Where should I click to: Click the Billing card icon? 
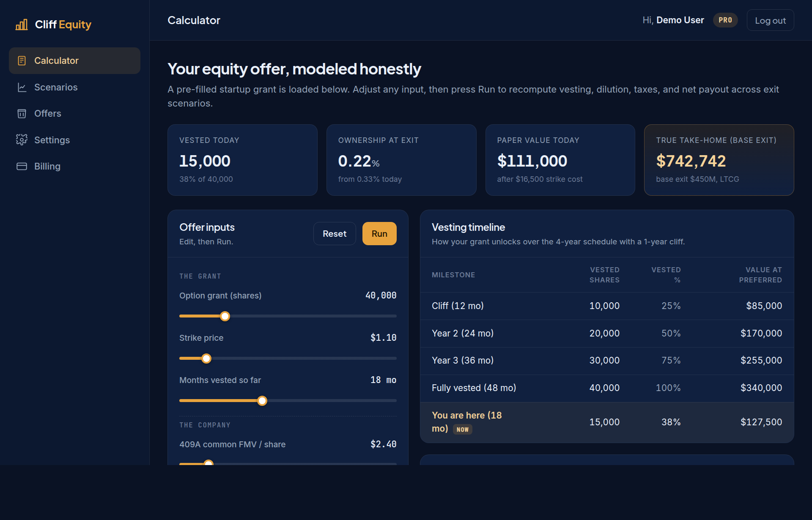[x=22, y=167]
